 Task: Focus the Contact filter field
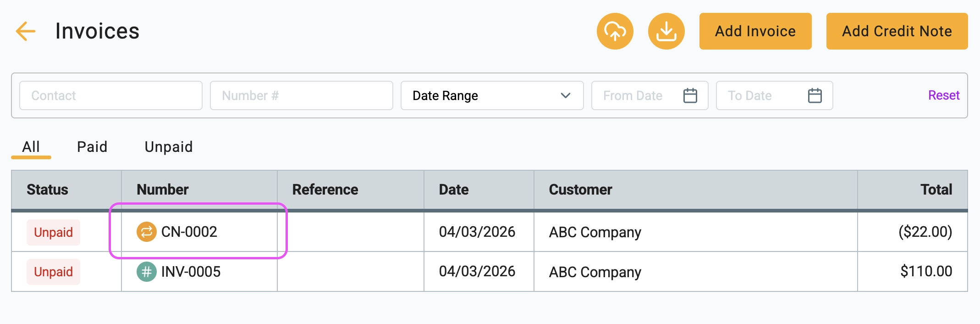pos(111,95)
